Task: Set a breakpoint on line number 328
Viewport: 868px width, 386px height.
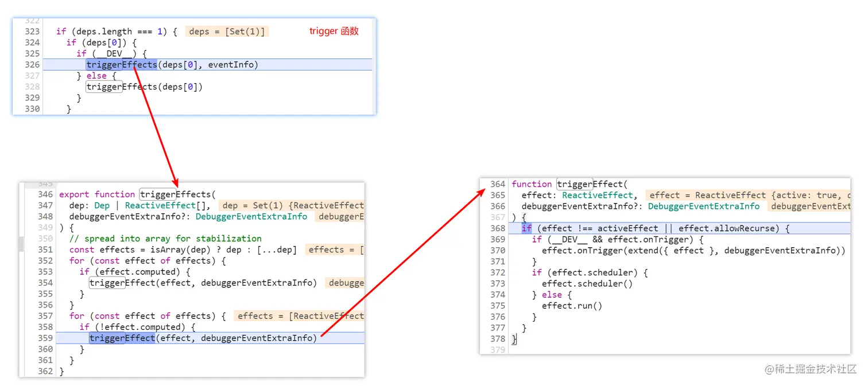Action: point(32,87)
